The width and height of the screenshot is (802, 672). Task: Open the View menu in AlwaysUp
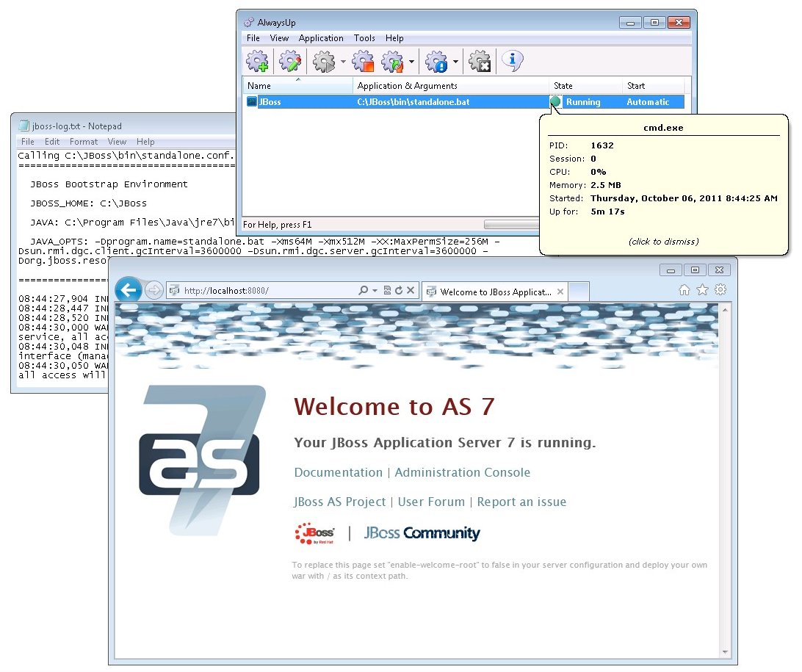pyautogui.click(x=279, y=38)
